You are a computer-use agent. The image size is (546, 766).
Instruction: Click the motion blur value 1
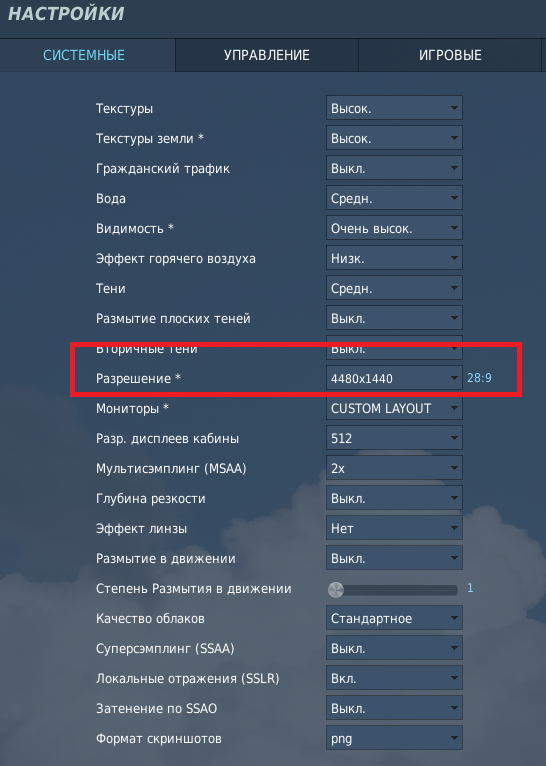470,588
